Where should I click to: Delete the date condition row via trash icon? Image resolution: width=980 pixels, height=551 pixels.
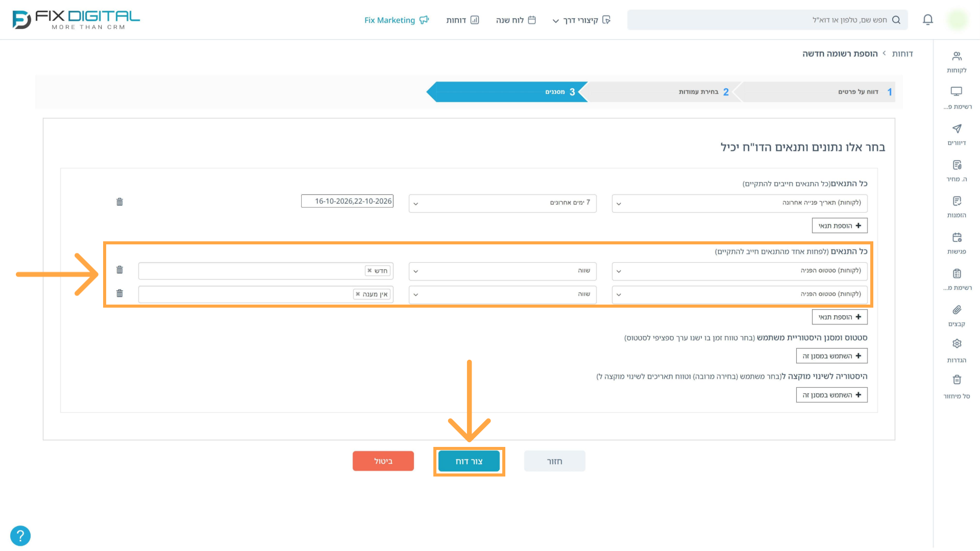tap(119, 202)
